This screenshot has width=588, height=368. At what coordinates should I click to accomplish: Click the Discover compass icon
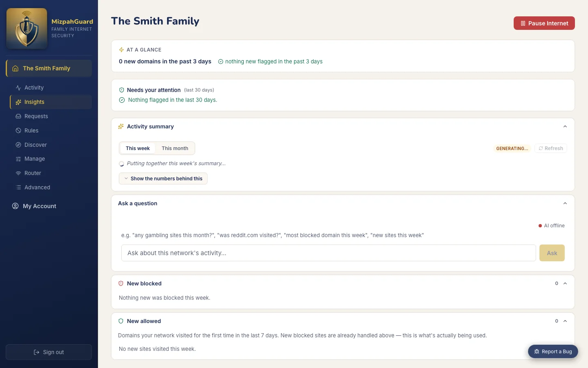(18, 145)
